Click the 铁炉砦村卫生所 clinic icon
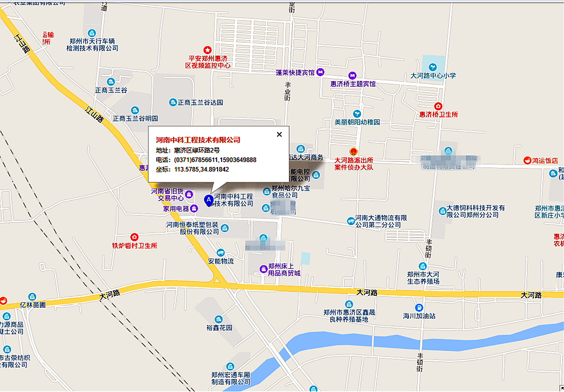The image size is (564, 392). (x=134, y=238)
